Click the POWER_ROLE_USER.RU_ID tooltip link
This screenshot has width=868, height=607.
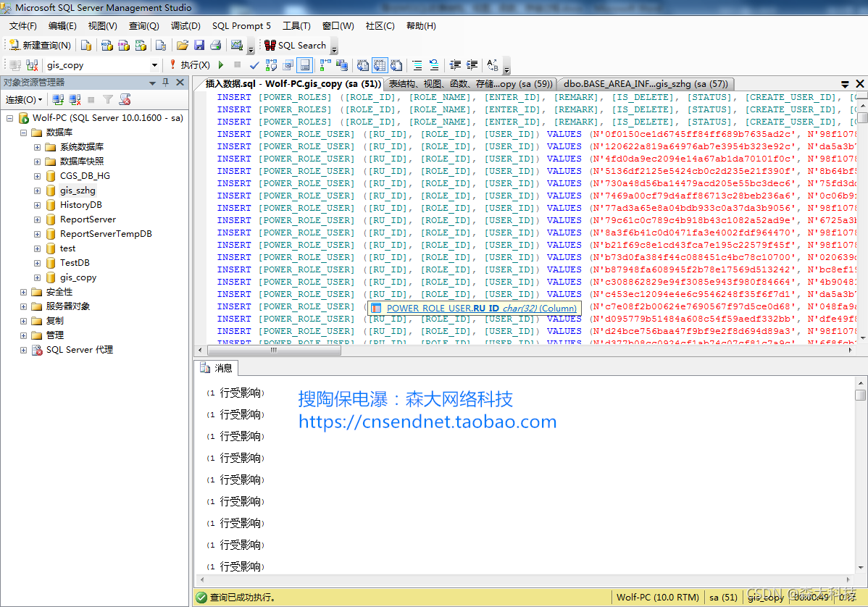(481, 308)
